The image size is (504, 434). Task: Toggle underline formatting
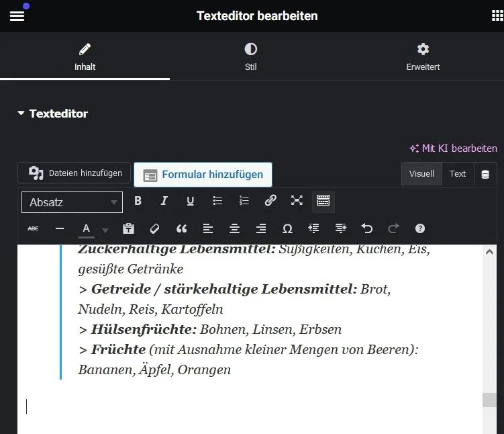(191, 201)
